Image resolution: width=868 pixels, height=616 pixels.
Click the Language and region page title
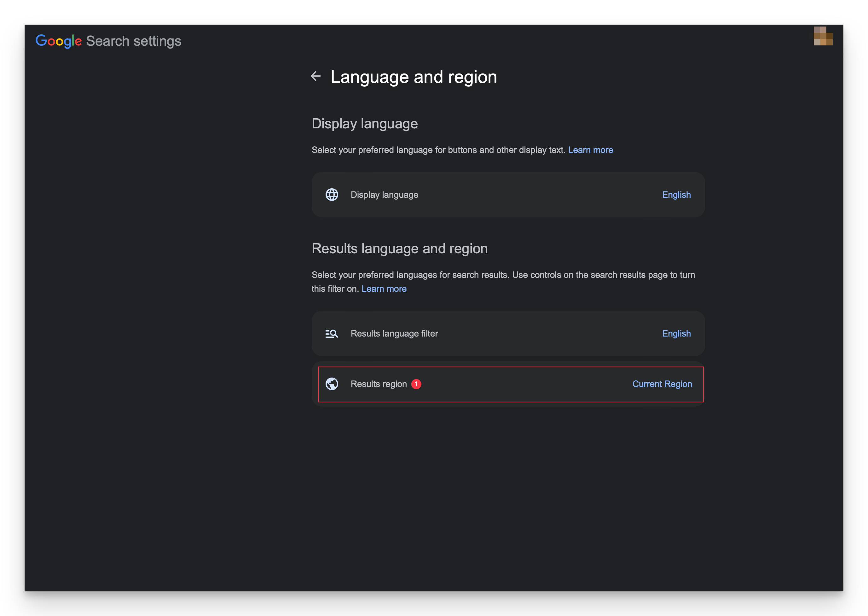(x=414, y=77)
